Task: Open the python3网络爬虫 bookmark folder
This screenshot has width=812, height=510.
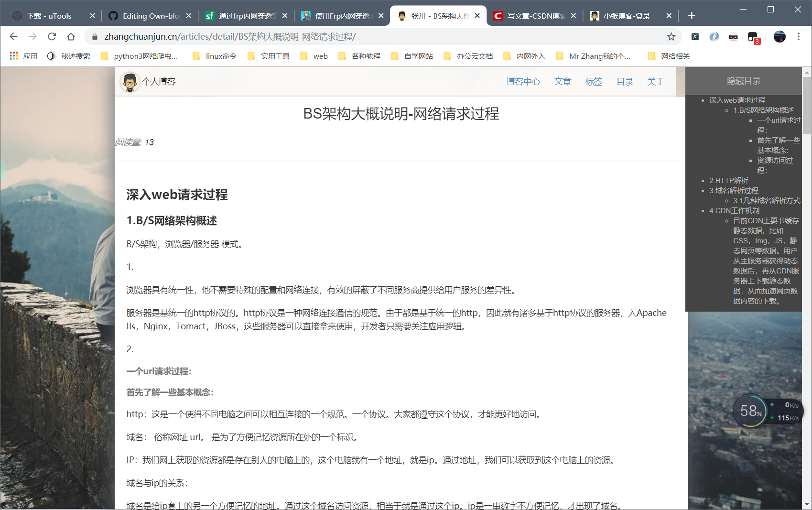Action: (139, 56)
